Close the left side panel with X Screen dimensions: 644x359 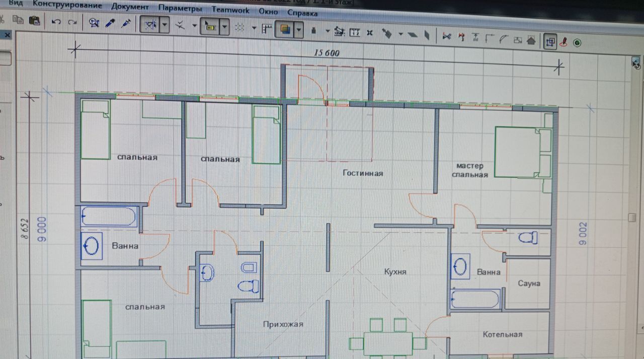point(7,35)
